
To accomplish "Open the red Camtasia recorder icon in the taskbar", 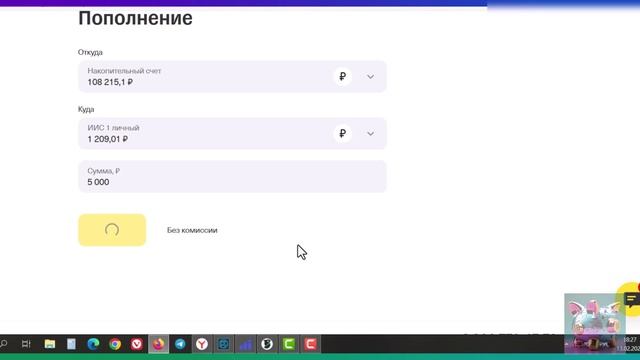I will click(x=310, y=344).
